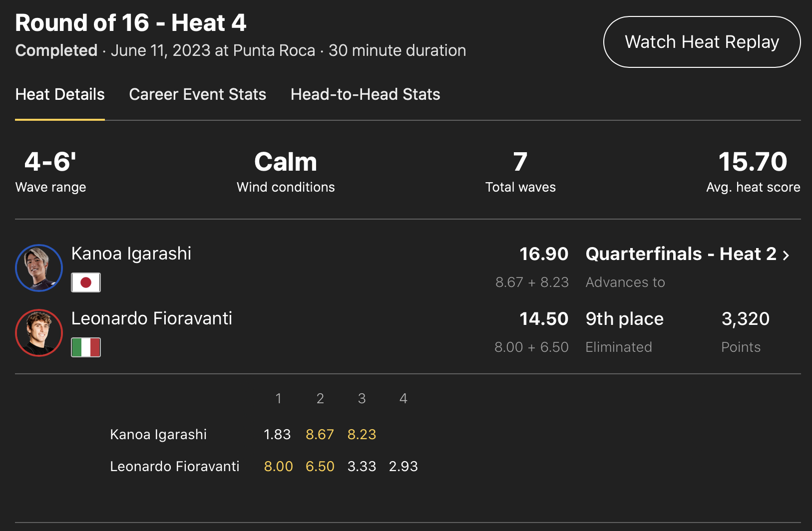Click Igarashi's 8.67 wave score
Image resolution: width=812 pixels, height=531 pixels.
point(320,435)
